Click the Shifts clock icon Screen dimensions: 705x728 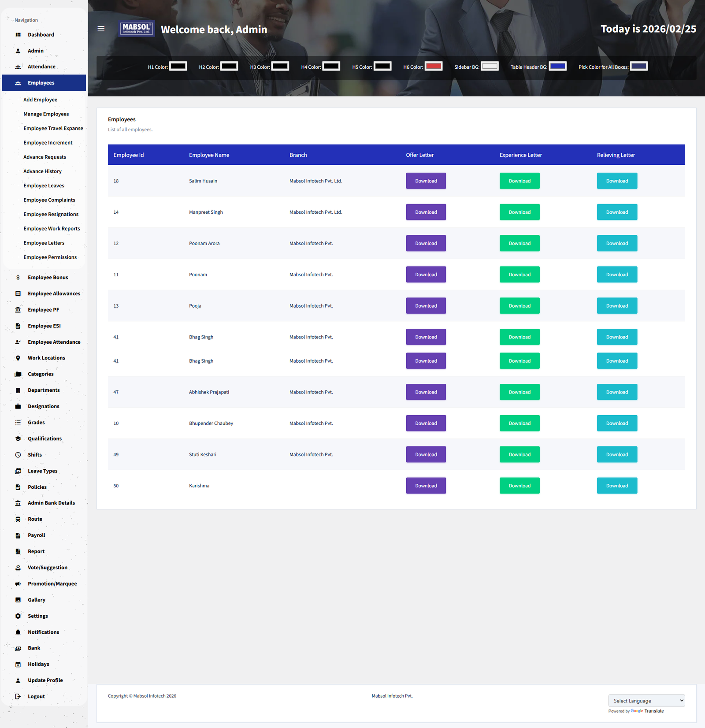tap(18, 455)
